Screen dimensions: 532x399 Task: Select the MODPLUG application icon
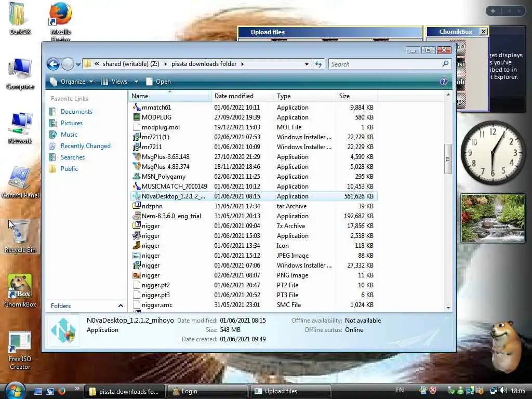[137, 117]
